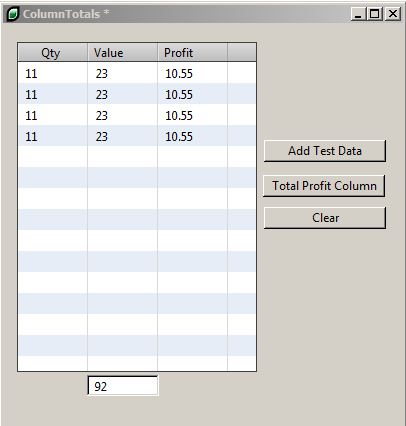
Task: Sort by the Qty column header
Action: 53,52
